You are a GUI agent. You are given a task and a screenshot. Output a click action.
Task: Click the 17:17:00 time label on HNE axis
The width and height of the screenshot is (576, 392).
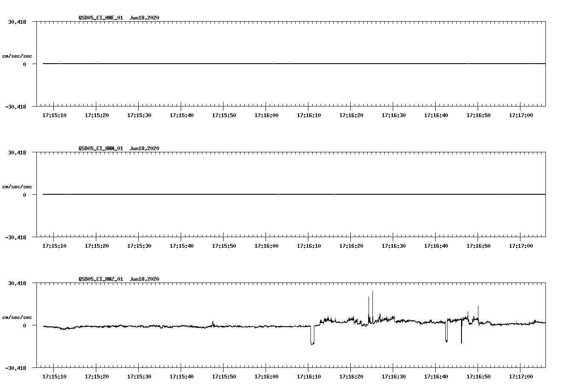click(x=521, y=115)
